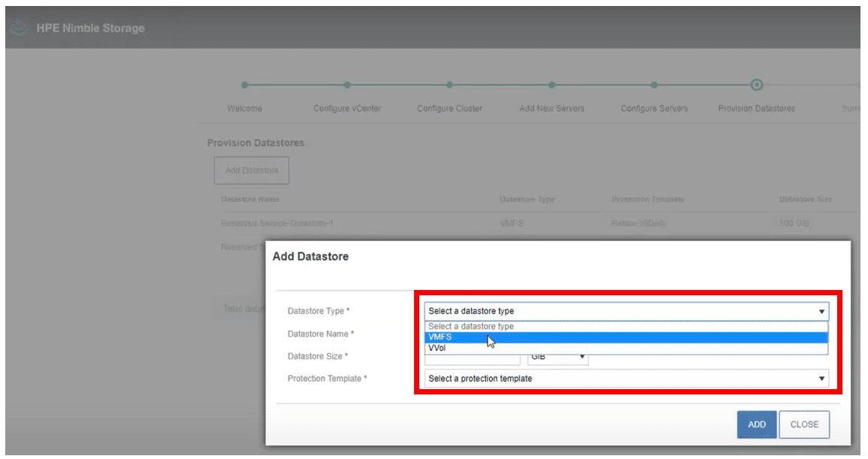Viewport: 868px width, 459px height.
Task: Click the 'Add Datastore' dialog title
Action: click(x=310, y=257)
